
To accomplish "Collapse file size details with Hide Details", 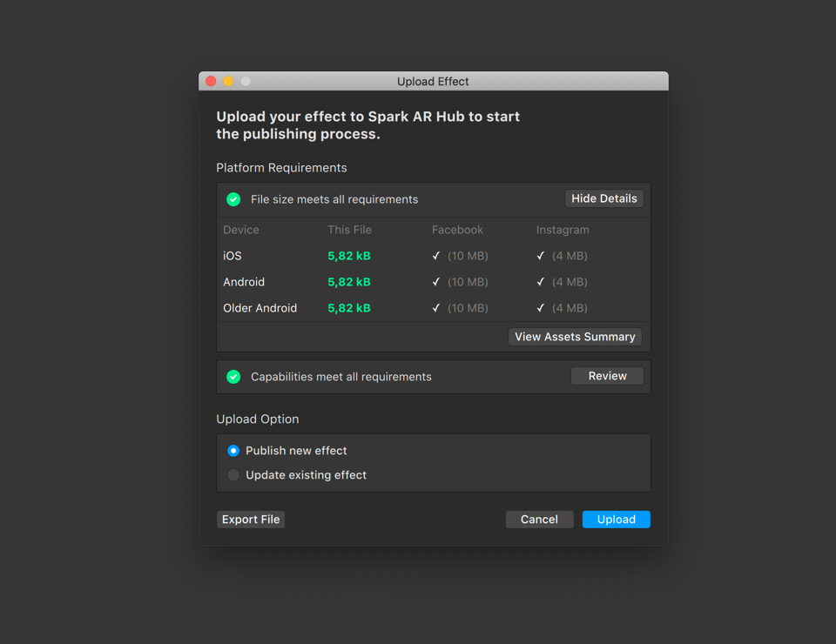I will pyautogui.click(x=603, y=198).
